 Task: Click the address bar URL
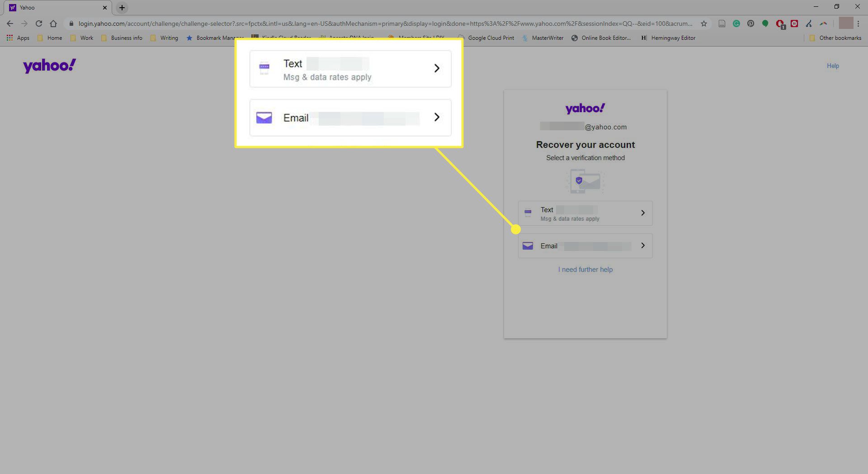(x=385, y=24)
